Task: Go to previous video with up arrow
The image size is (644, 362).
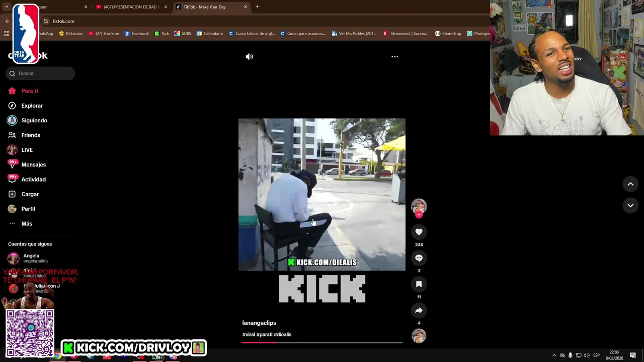Action: tap(630, 184)
